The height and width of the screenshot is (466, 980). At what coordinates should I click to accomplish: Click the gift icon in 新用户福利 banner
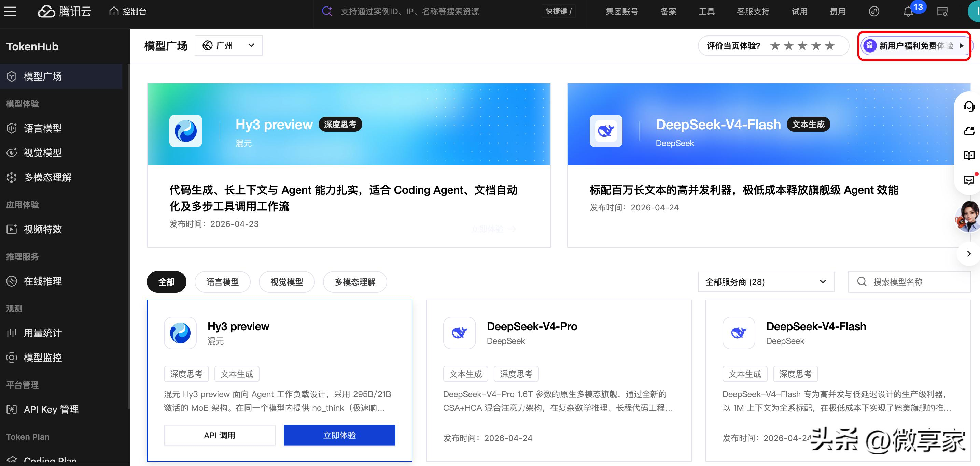click(x=870, y=46)
